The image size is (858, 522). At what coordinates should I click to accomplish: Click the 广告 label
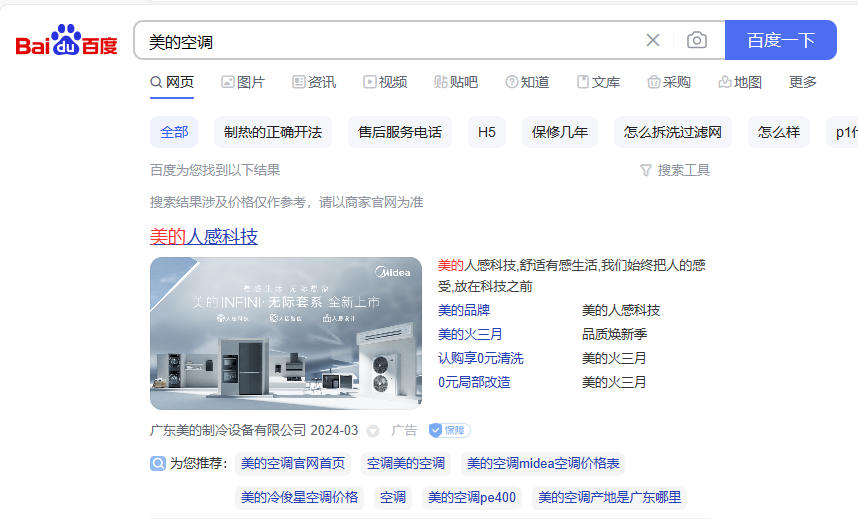[x=404, y=431]
